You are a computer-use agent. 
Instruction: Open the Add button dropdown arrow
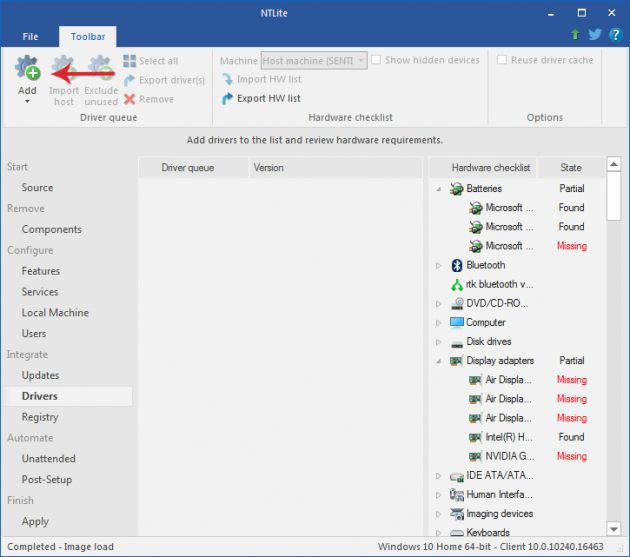pyautogui.click(x=27, y=102)
